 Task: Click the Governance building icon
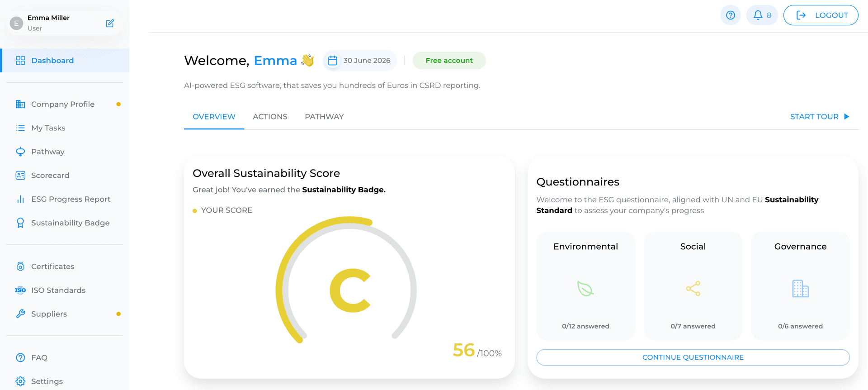(800, 288)
